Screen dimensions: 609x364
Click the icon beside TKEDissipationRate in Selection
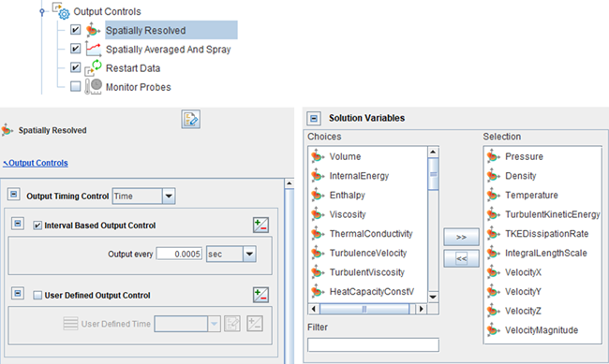point(493,234)
